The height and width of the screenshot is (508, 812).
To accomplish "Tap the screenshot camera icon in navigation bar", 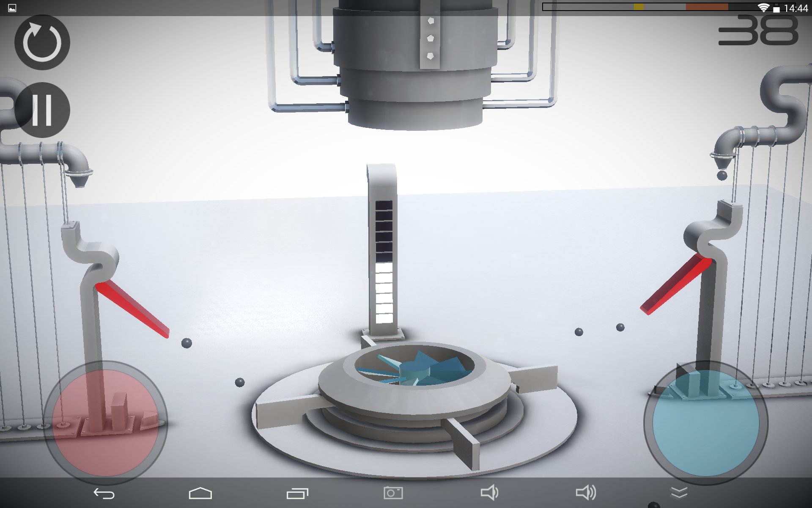I will [x=393, y=493].
